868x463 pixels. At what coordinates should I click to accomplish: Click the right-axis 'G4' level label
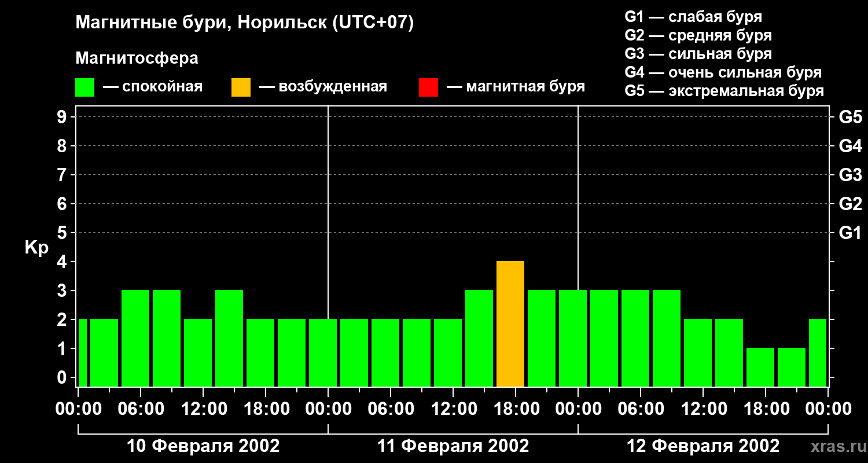coord(850,146)
